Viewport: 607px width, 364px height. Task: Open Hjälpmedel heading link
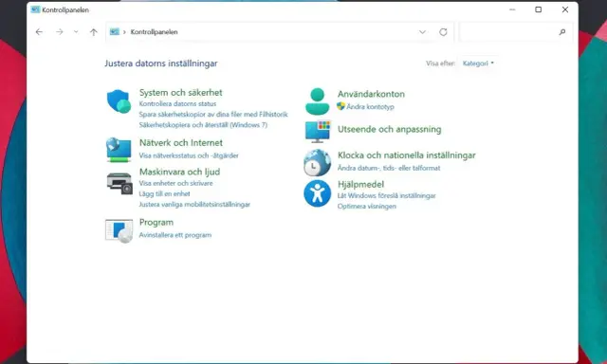pos(360,185)
